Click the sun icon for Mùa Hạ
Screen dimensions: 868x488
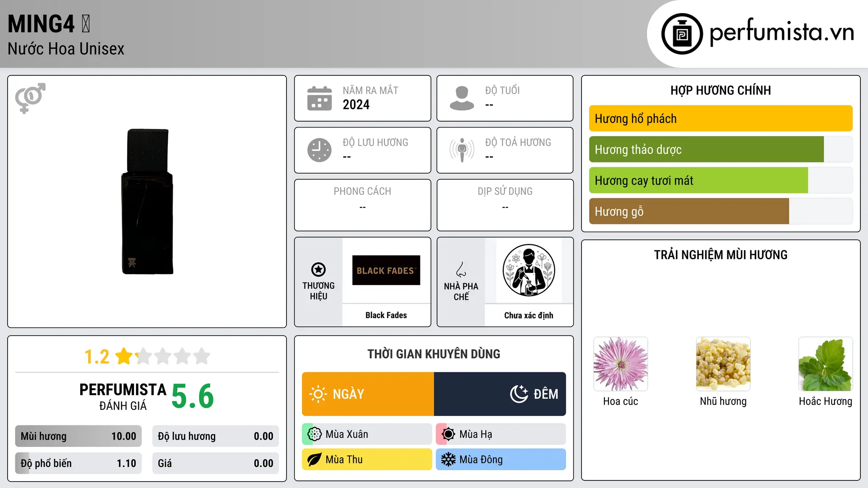pyautogui.click(x=448, y=434)
